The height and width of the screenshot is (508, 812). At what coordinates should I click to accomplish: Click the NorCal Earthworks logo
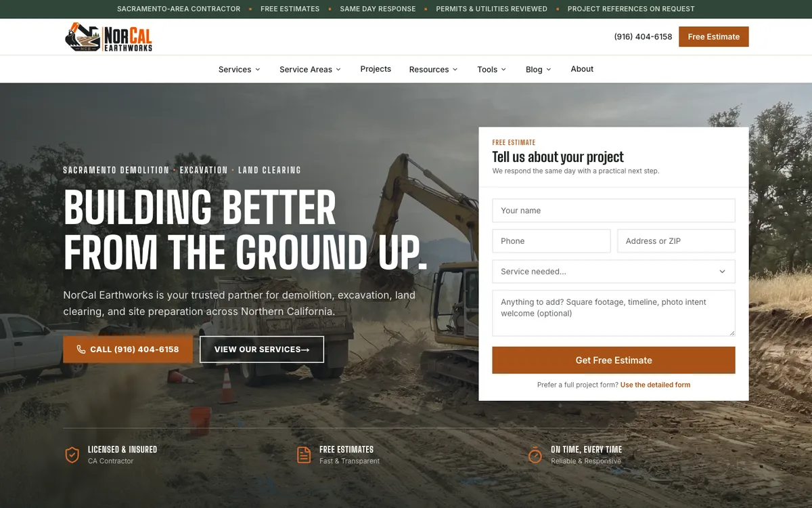click(x=108, y=37)
